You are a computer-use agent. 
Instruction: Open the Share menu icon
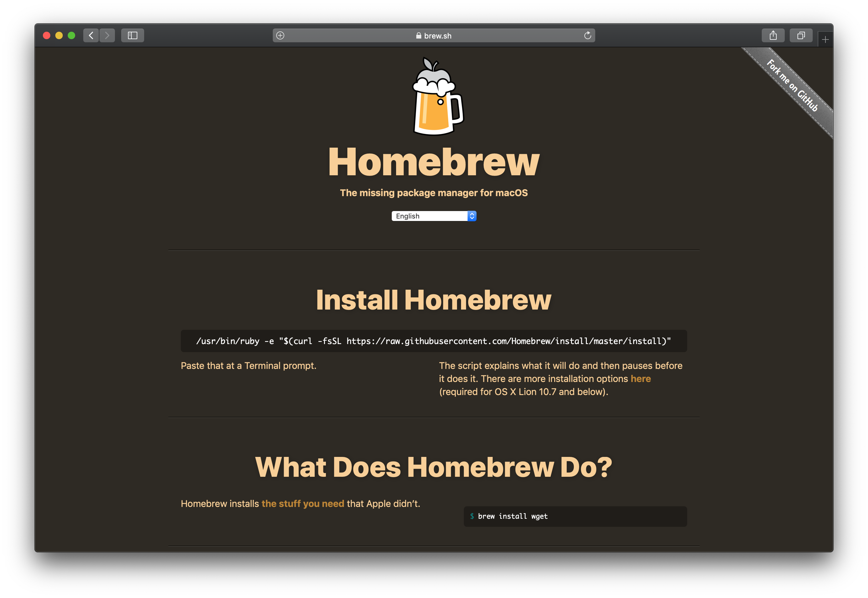pyautogui.click(x=773, y=36)
